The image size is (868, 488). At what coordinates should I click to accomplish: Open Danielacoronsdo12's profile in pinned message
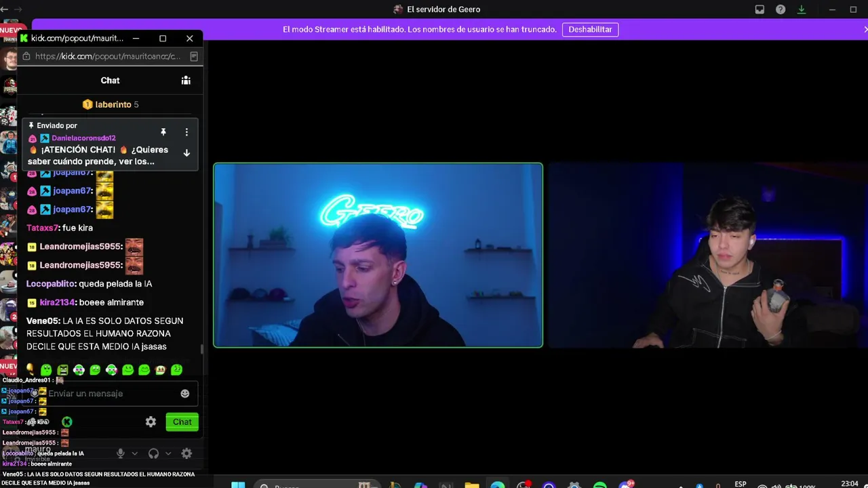(83, 138)
